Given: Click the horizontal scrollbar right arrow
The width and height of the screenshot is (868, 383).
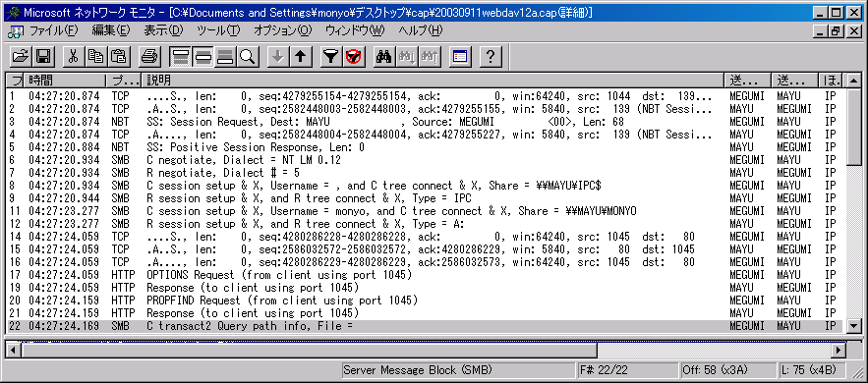Looking at the screenshot, I should coord(839,350).
